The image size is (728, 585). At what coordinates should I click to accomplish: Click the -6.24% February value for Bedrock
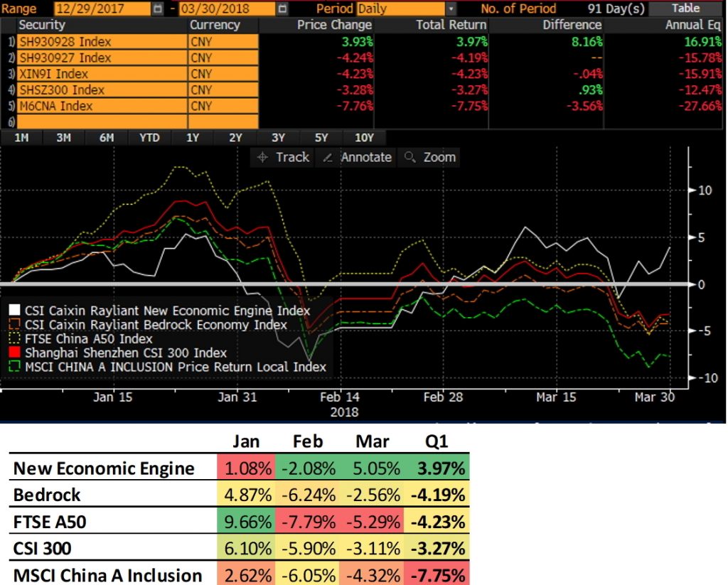point(309,495)
